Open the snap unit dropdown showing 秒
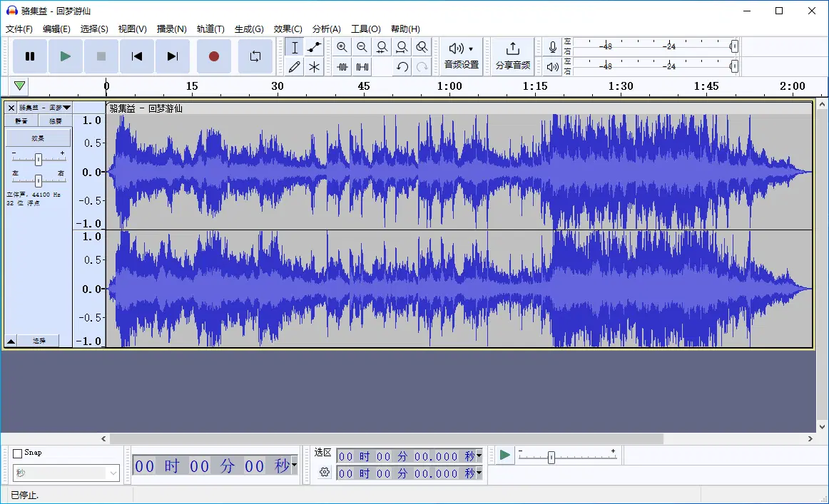The width and height of the screenshot is (829, 504). point(66,472)
